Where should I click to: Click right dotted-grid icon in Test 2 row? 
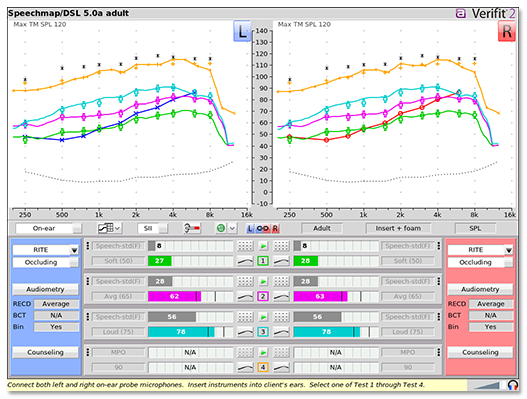[x=281, y=281]
